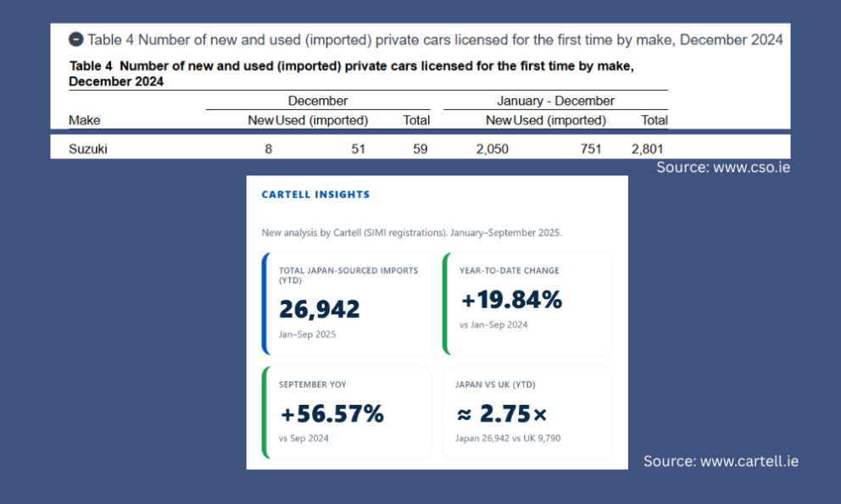
Task: Click the CARTELL INSIGHTS heading
Action: click(x=315, y=194)
